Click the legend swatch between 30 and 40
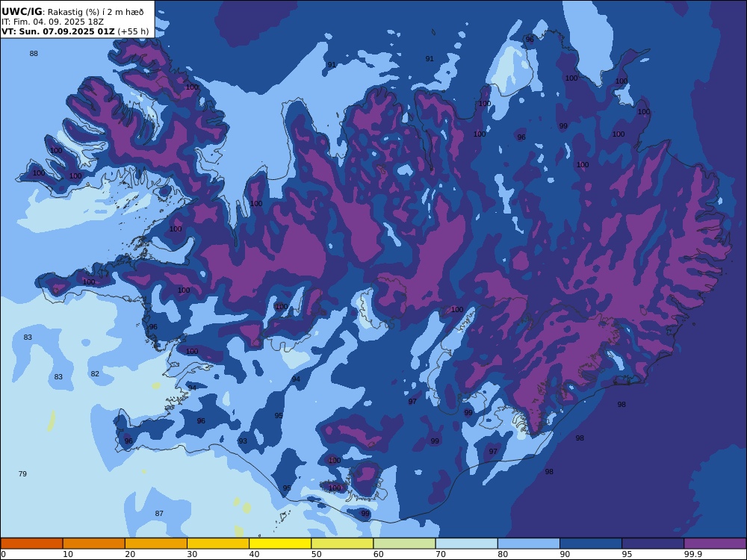Viewport: 747px width, 560px height. 218,544
